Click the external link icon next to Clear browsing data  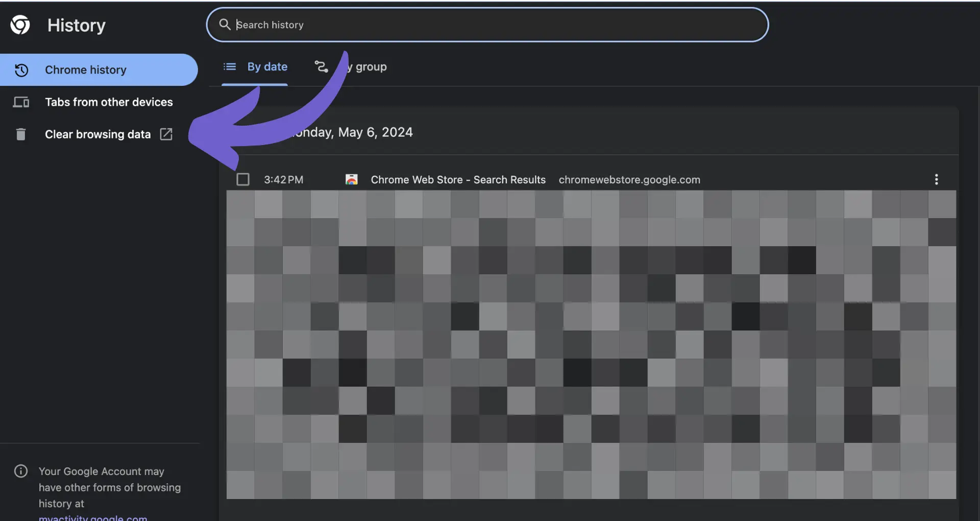(x=166, y=134)
